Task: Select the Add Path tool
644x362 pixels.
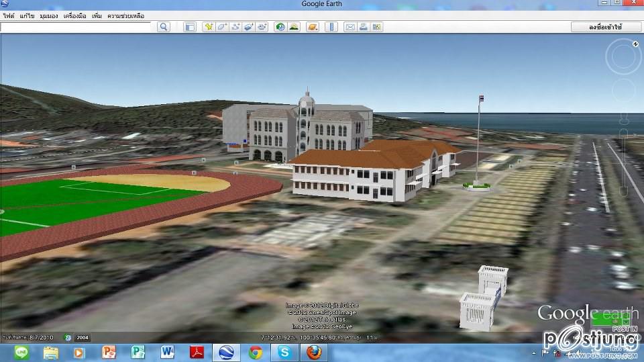Action: point(235,27)
